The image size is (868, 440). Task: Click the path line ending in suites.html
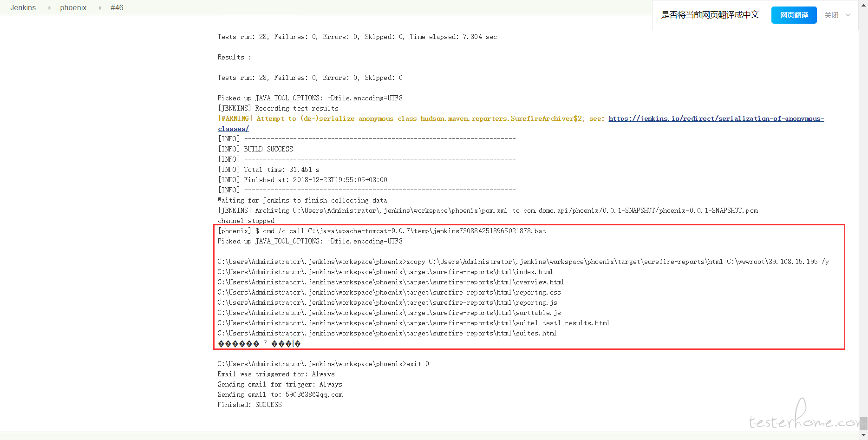[387, 333]
